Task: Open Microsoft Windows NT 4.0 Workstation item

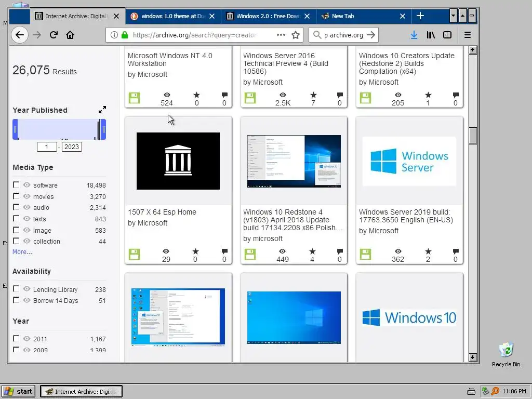Action: click(x=170, y=59)
